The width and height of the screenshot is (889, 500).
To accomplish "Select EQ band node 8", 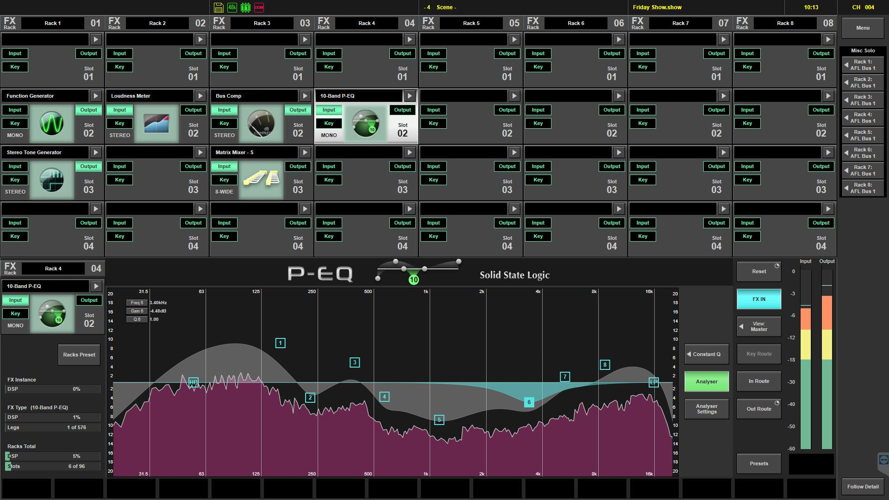I will 605,365.
